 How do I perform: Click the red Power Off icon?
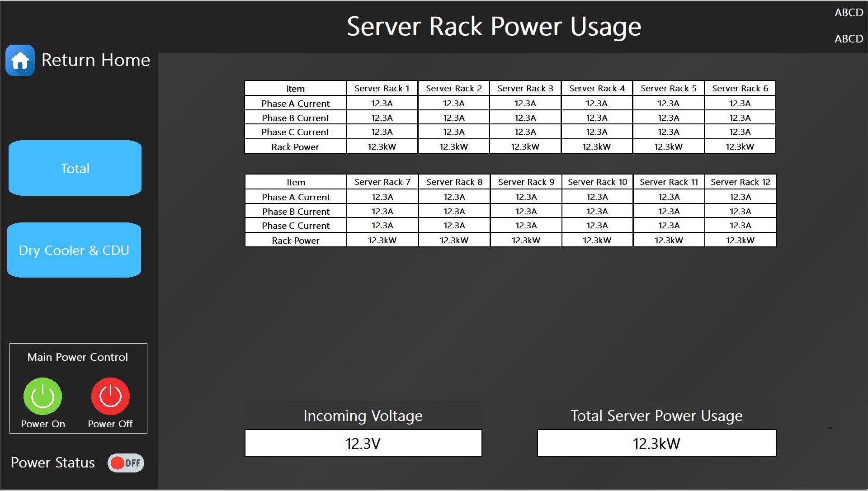(x=110, y=396)
